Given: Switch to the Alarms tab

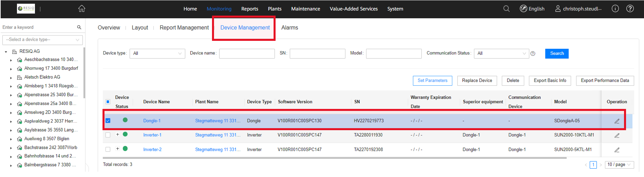Looking at the screenshot, I should [x=290, y=28].
